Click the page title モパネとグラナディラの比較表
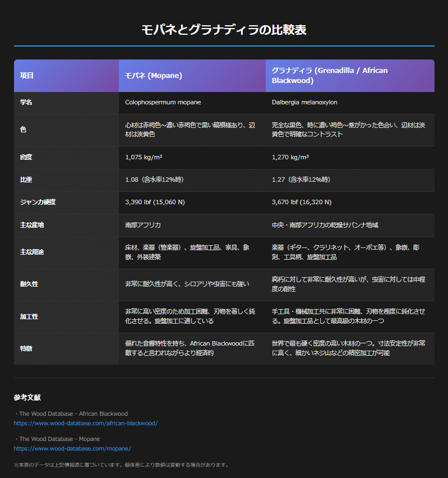 (224, 30)
